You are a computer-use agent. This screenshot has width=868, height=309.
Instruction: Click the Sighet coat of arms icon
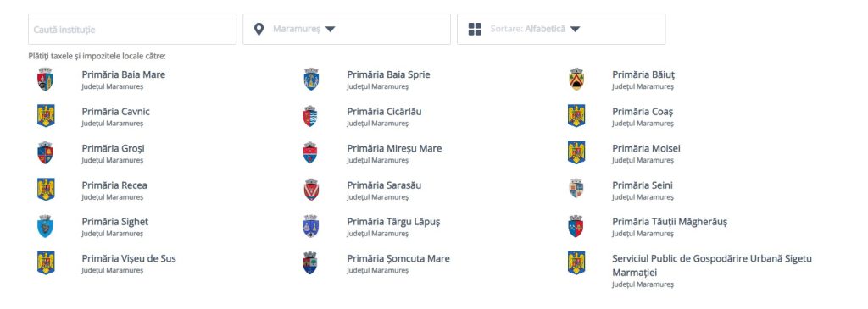coord(46,226)
